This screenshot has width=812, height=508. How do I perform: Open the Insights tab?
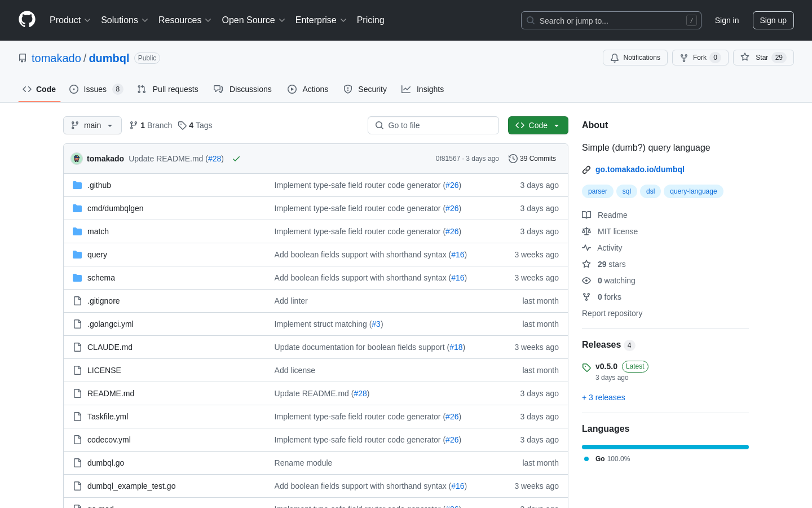click(423, 89)
